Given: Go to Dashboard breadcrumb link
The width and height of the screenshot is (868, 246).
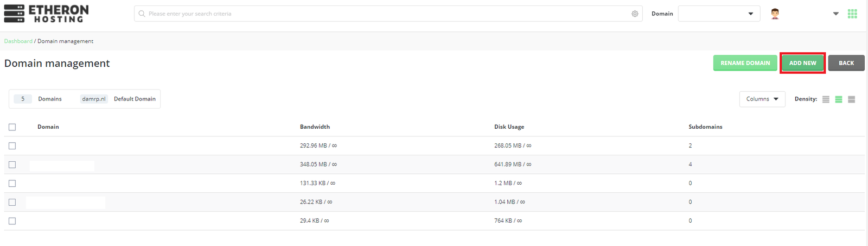Looking at the screenshot, I should [x=18, y=41].
